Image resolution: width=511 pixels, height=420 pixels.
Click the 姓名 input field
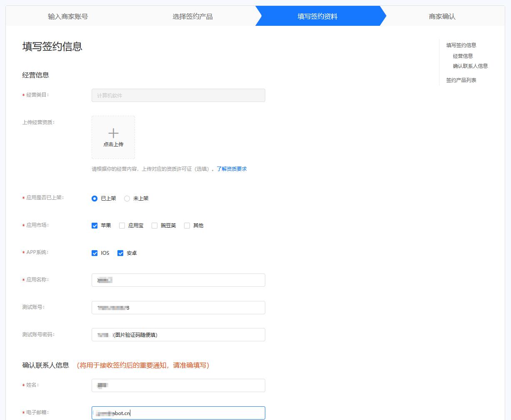tap(178, 385)
